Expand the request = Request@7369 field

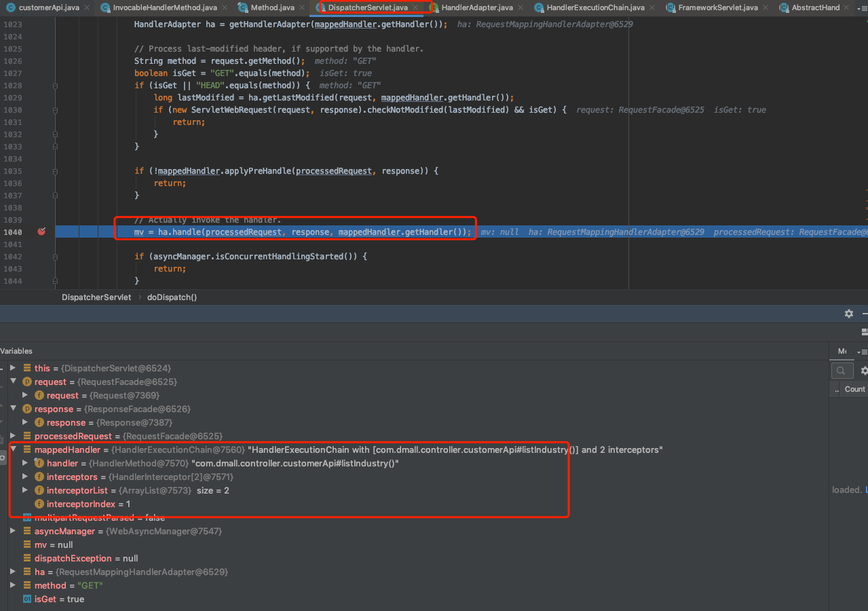tap(25, 395)
